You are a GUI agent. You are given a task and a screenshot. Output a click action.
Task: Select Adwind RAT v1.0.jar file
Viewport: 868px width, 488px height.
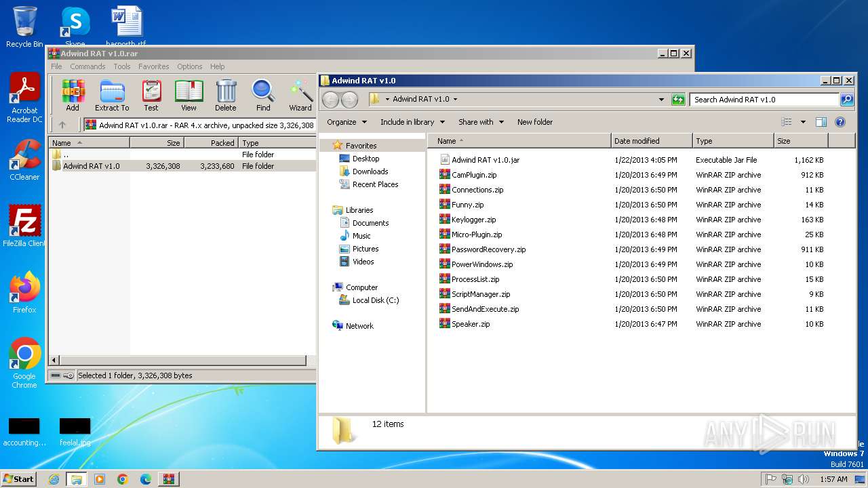pyautogui.click(x=486, y=160)
